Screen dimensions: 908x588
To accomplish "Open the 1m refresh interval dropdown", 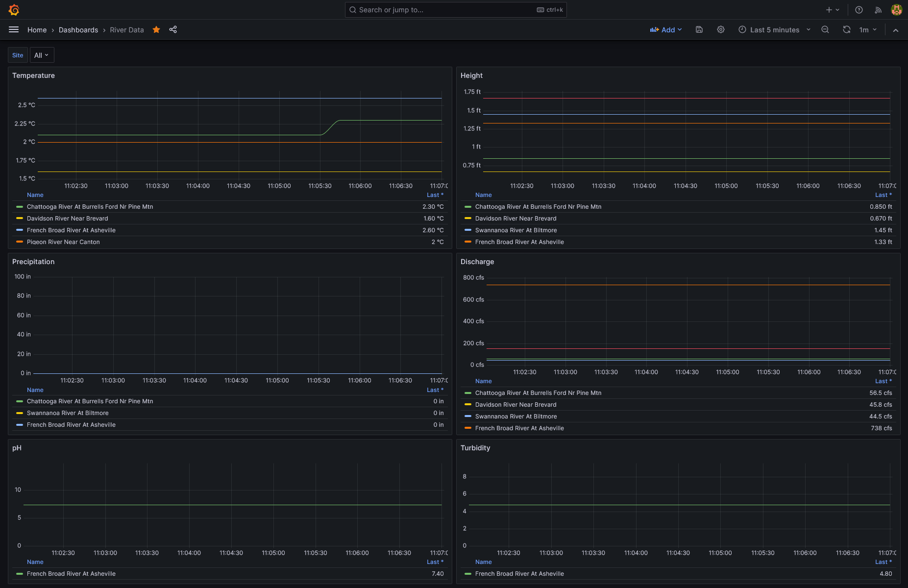I will (x=868, y=30).
